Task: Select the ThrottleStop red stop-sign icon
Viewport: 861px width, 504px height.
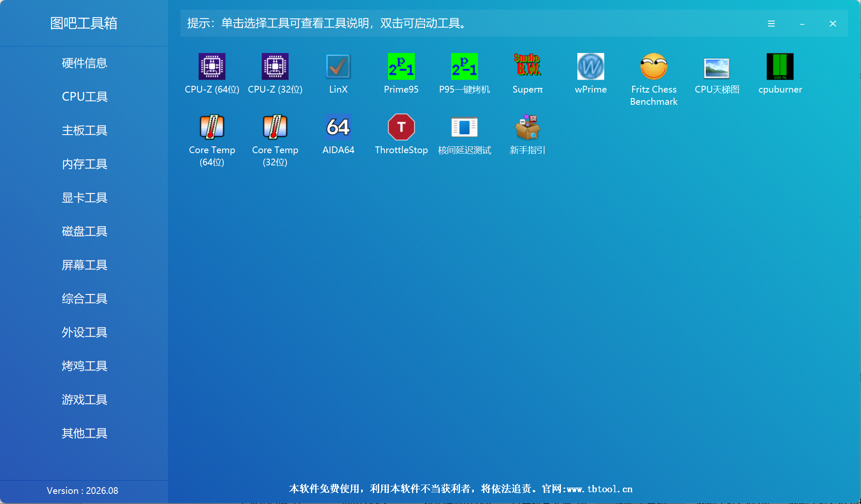Action: (401, 127)
